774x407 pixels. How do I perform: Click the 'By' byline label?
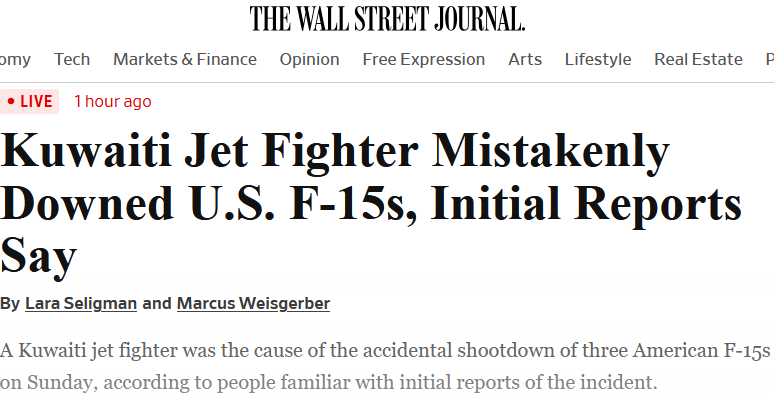tap(9, 303)
